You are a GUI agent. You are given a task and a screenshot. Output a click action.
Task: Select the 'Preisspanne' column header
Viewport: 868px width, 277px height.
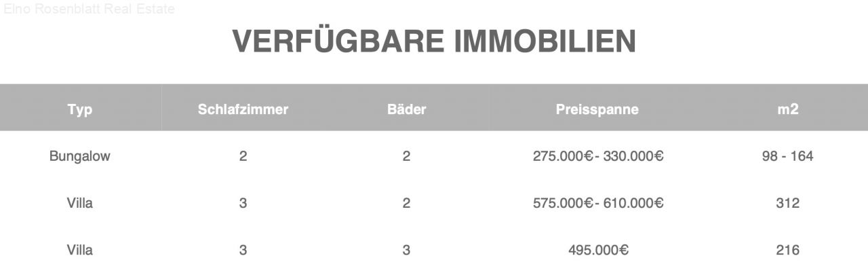[x=597, y=109]
